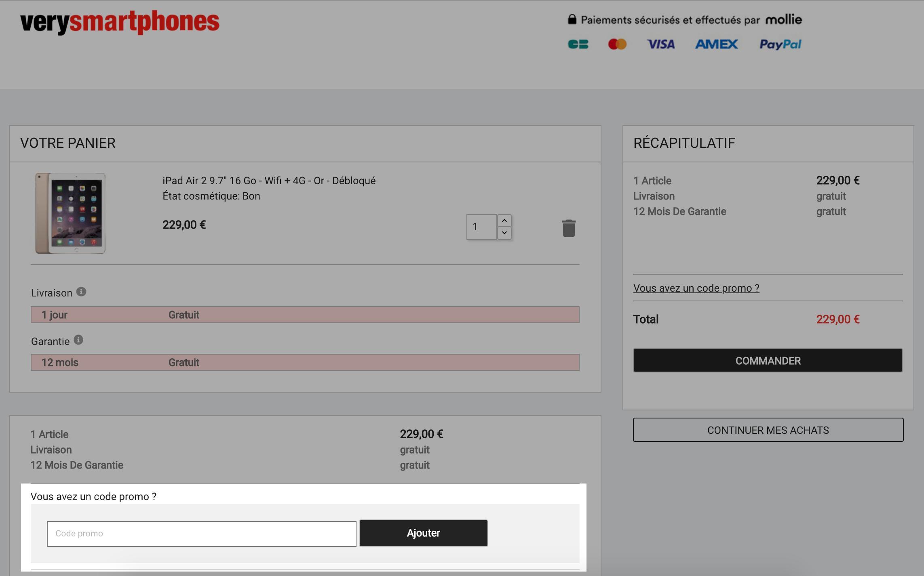The height and width of the screenshot is (576, 924).
Task: Click the VISA logo
Action: 661,44
